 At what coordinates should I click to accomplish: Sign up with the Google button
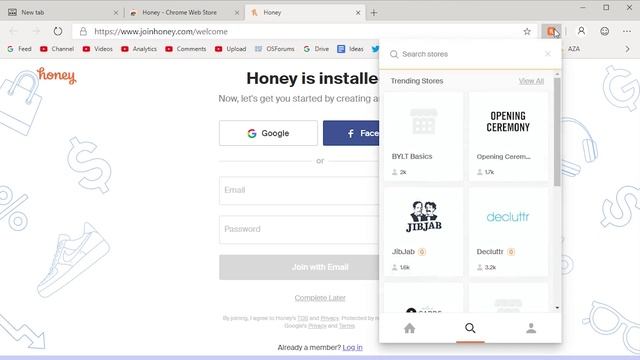[x=268, y=133]
